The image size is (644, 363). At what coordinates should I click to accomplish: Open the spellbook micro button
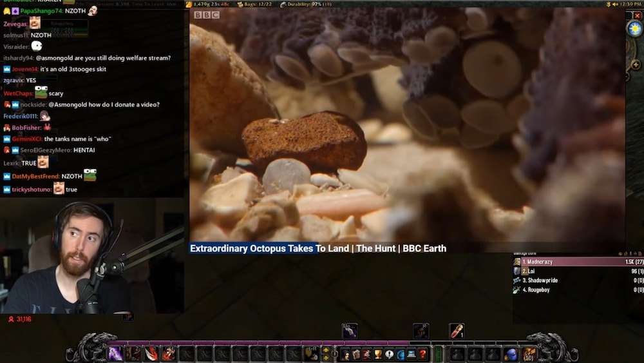[x=356, y=355]
